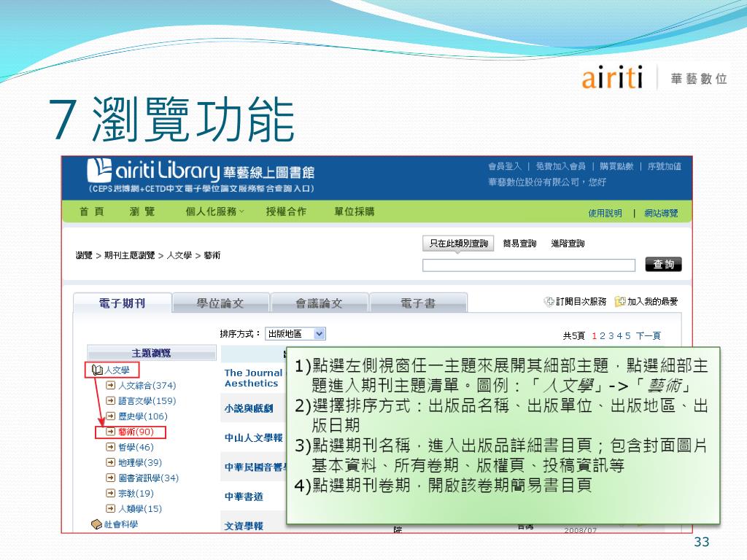Select 宗教(19) subject

(x=136, y=494)
